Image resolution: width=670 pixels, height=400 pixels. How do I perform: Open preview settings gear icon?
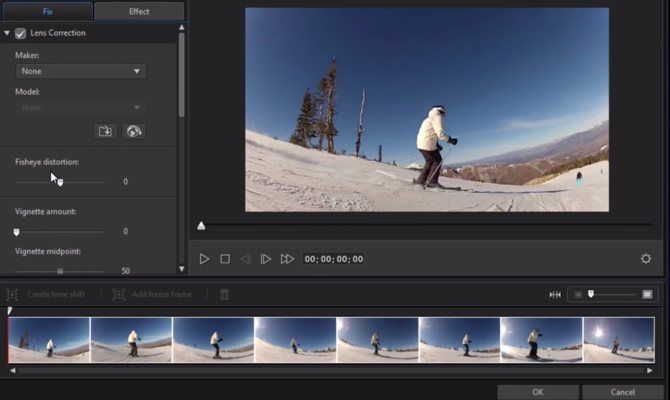646,259
